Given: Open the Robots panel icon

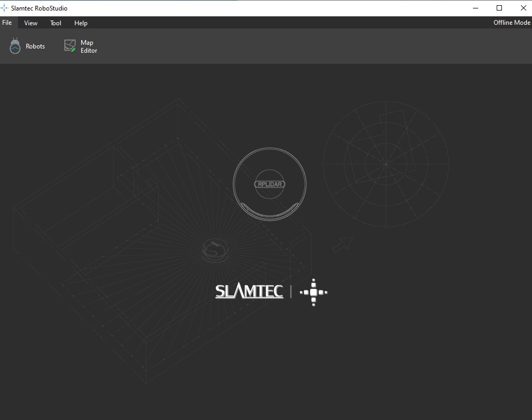Looking at the screenshot, I should click(15, 46).
